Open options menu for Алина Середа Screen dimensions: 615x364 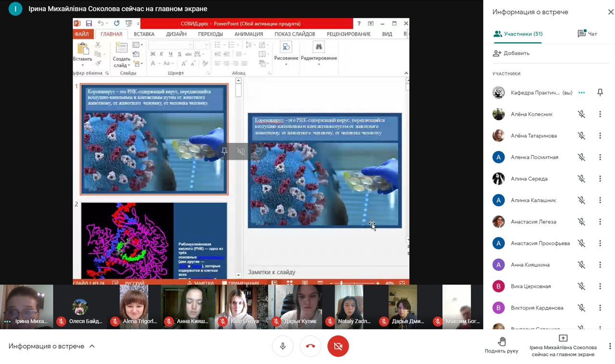coord(600,179)
